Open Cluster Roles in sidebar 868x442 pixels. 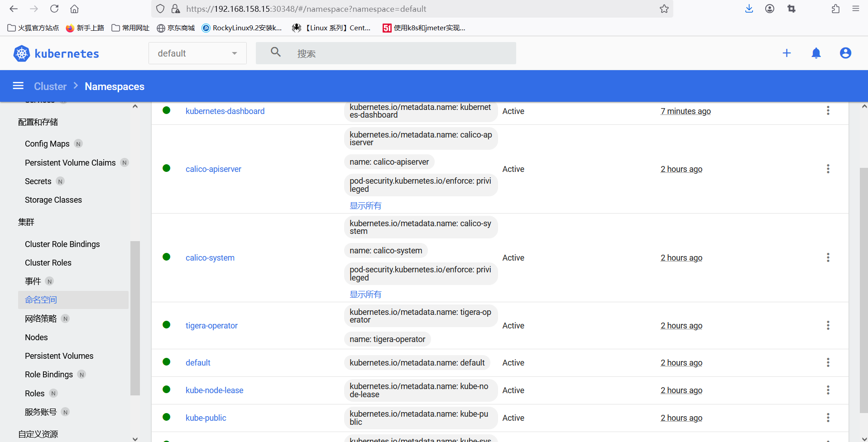(x=48, y=263)
